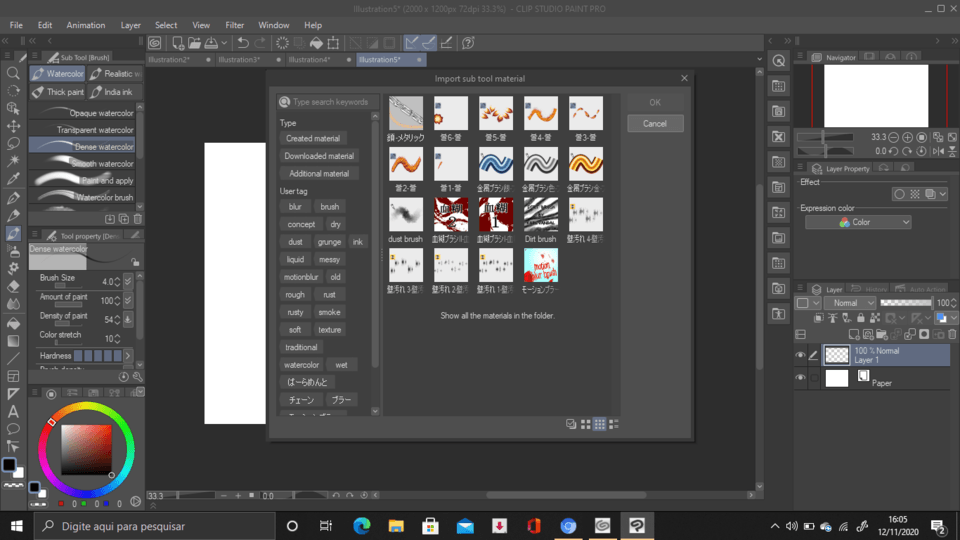Click the Open file folder icon
This screenshot has width=960, height=540.
click(x=194, y=43)
